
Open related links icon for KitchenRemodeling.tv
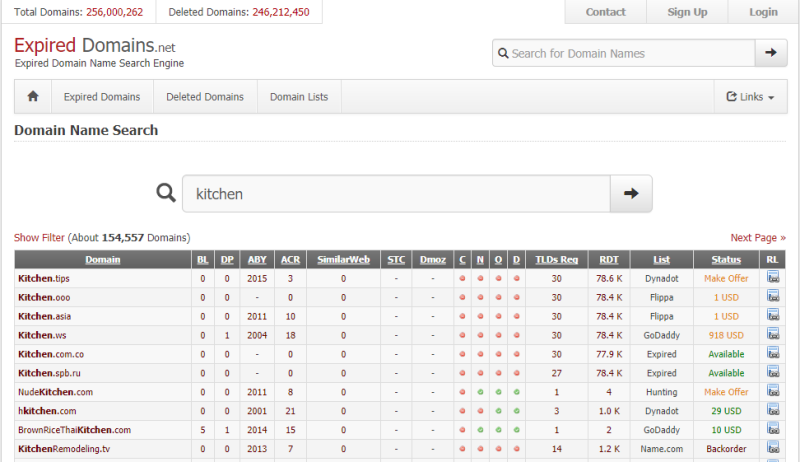(773, 448)
